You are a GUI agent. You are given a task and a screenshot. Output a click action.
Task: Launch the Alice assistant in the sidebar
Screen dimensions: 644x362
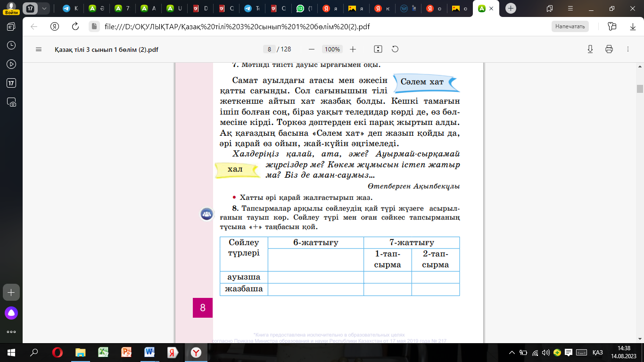[x=11, y=312]
